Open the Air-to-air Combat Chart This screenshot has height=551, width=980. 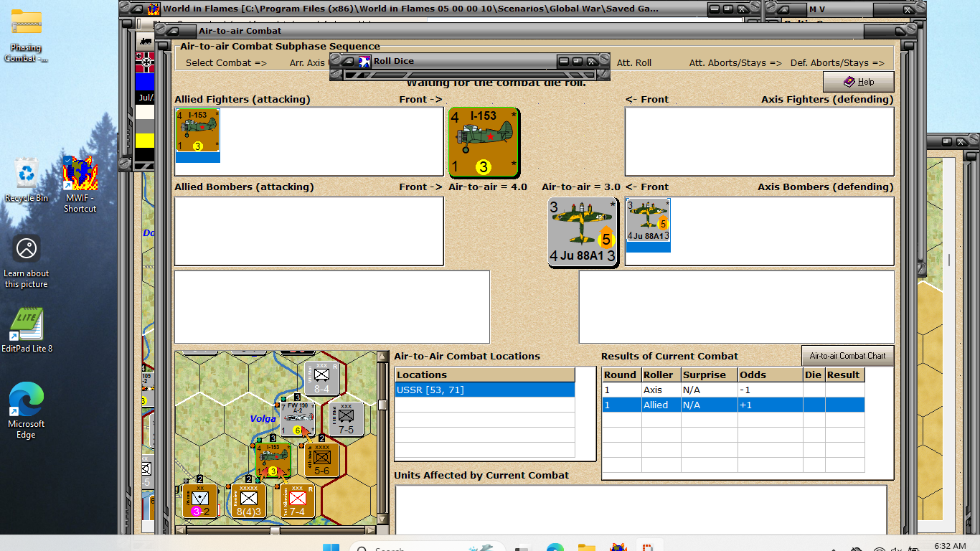coord(847,356)
